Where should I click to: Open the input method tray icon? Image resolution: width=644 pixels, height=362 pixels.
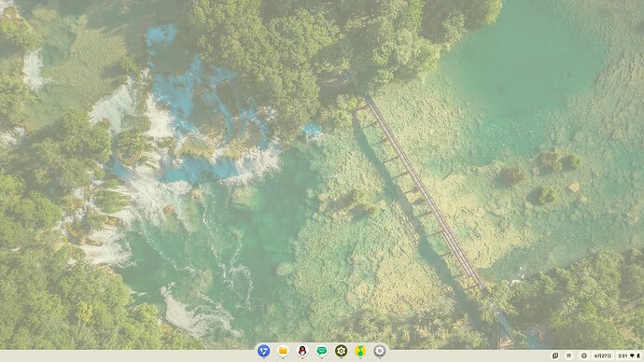coord(568,355)
